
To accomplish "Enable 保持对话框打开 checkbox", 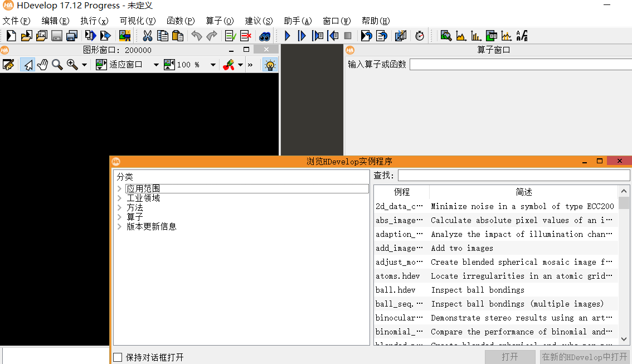I will click(x=118, y=357).
